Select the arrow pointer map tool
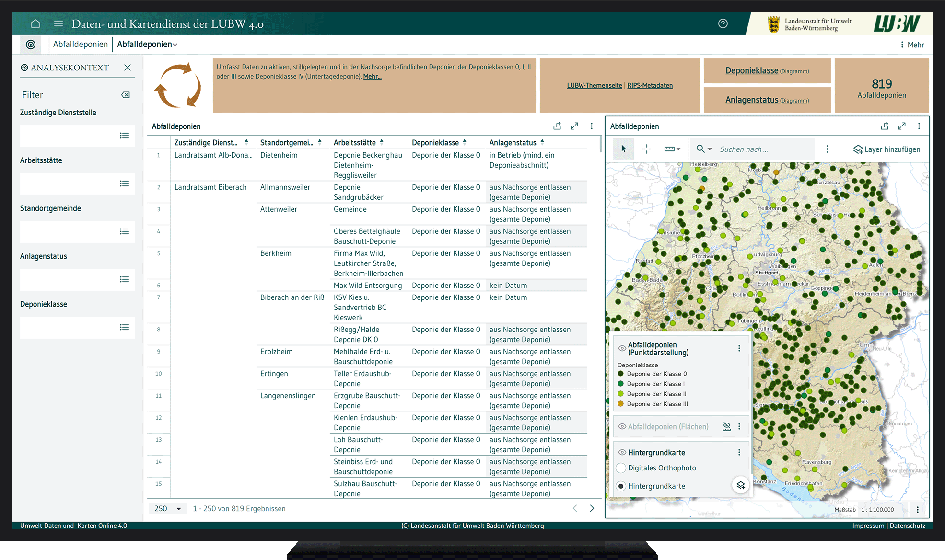 pos(624,149)
